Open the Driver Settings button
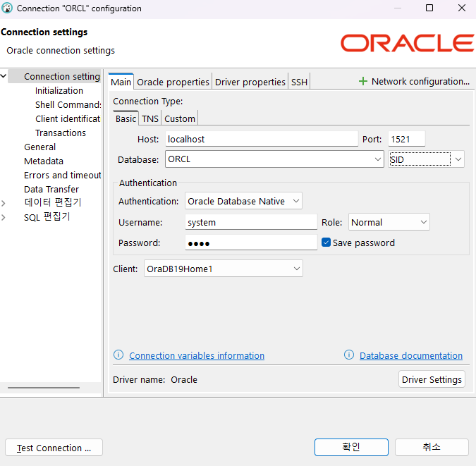The height and width of the screenshot is (466, 476). tap(432, 379)
